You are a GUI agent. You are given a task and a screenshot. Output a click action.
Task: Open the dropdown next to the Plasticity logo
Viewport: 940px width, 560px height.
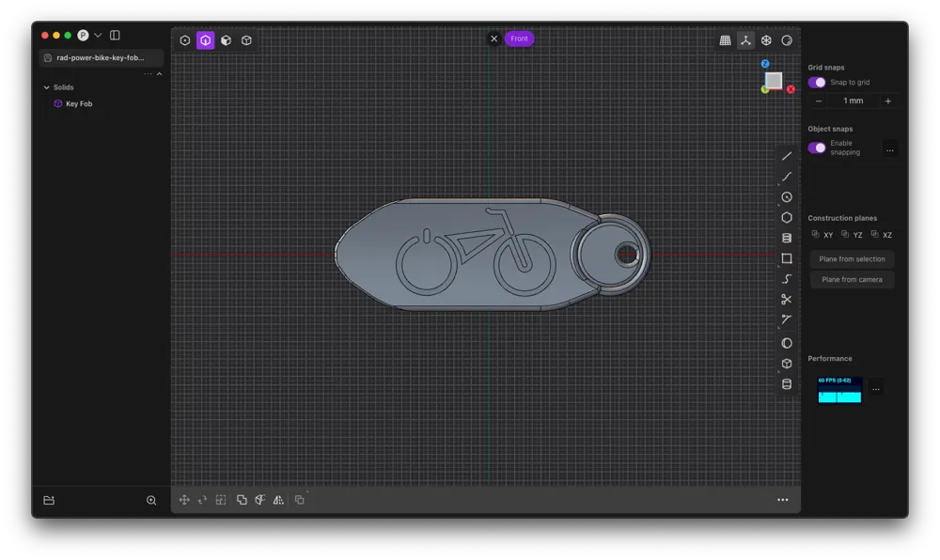pos(99,35)
